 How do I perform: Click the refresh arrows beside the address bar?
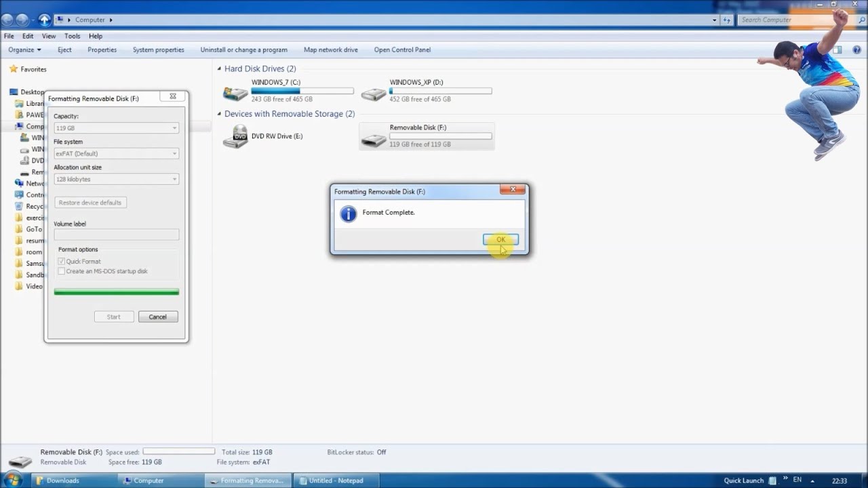click(x=728, y=20)
